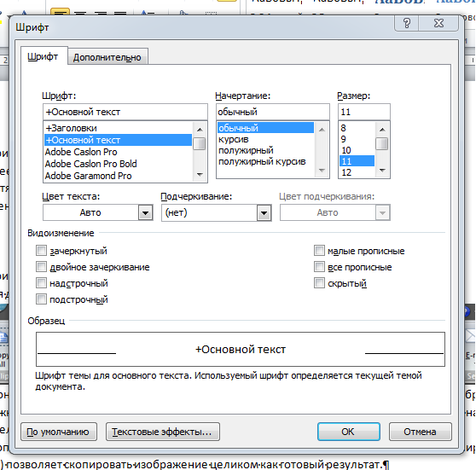476x470 pixels.
Task: Select font size 12
Action: pos(357,172)
